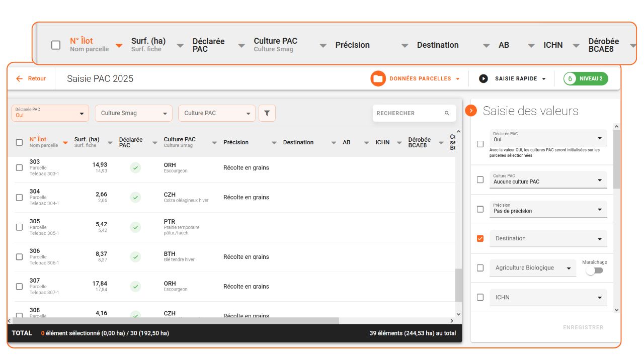Viewport: 644px width, 362px height.
Task: Click Récolte en grains in row 304
Action: point(246,198)
